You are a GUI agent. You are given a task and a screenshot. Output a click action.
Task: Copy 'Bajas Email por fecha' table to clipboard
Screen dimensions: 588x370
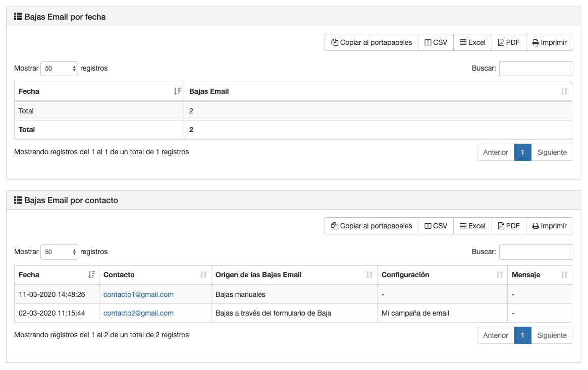pos(371,42)
